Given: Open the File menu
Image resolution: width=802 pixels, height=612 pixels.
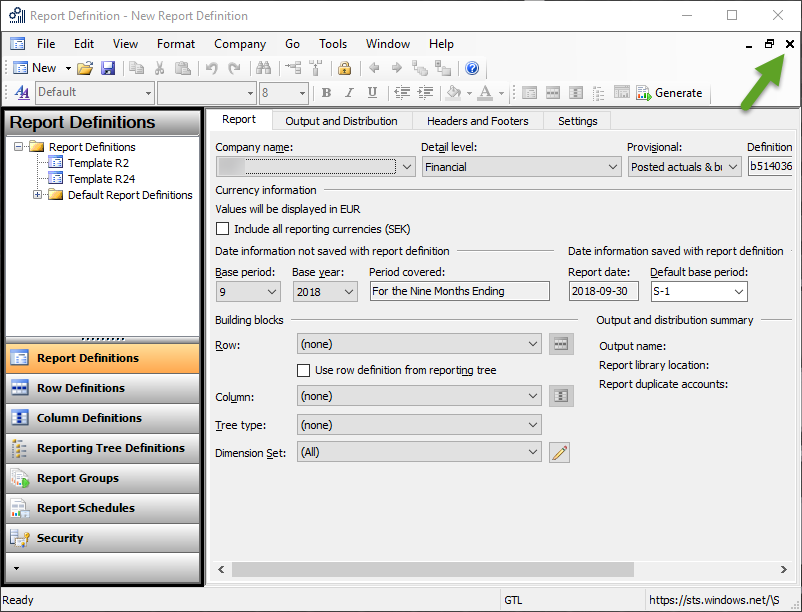Looking at the screenshot, I should pyautogui.click(x=46, y=44).
